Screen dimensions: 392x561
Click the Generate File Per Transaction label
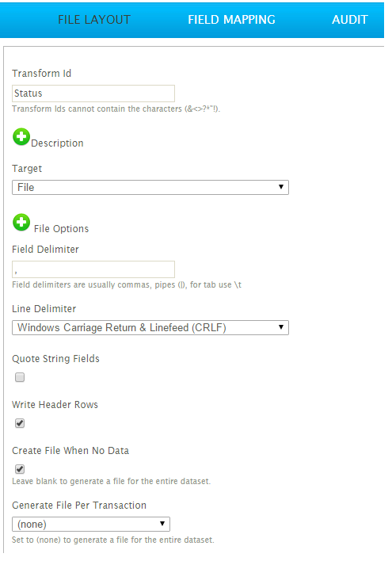click(79, 506)
